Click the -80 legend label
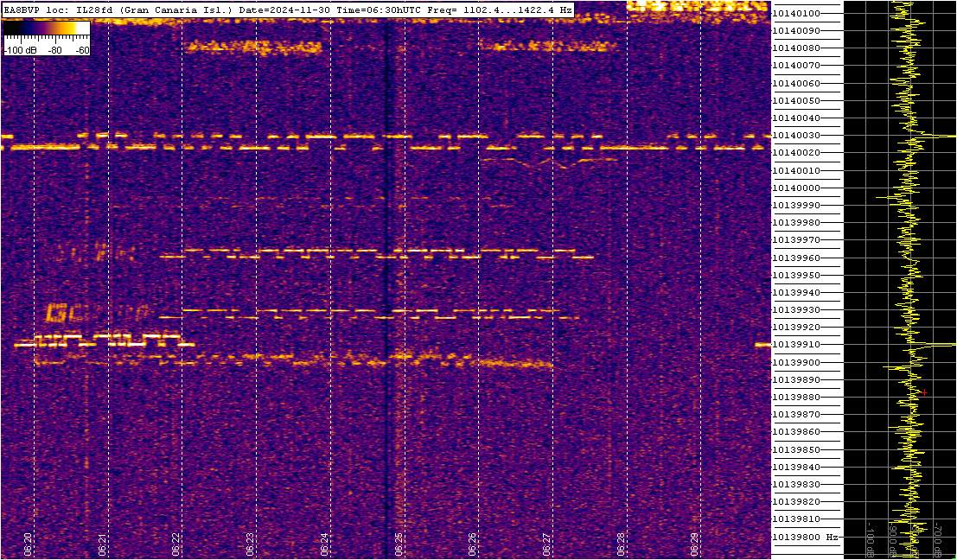Viewport: 957px width, 560px height. 54,51
